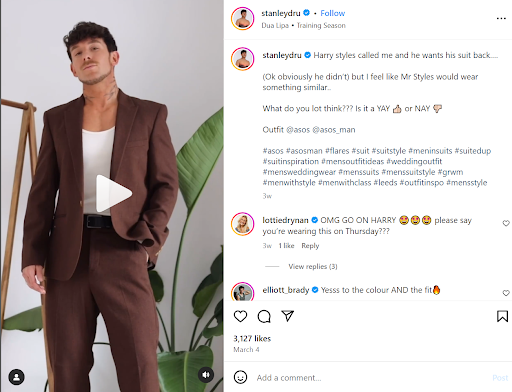Screen dimensions: 512x392
Task: Expand View replies (3)
Action: click(x=313, y=266)
